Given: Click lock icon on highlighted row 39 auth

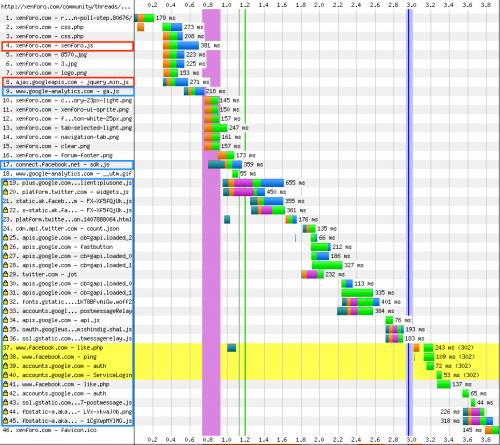Looking at the screenshot, I should click(x=5, y=366).
